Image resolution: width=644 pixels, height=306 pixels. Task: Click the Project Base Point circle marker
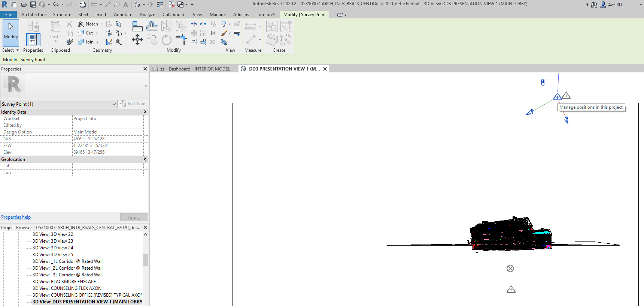point(510,268)
